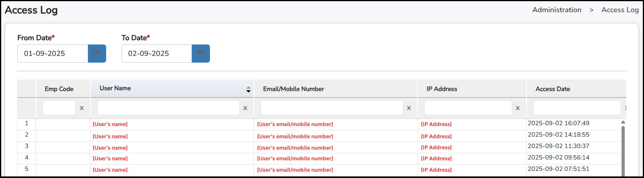Open the To Date calendar picker
644x178 pixels.
[201, 54]
